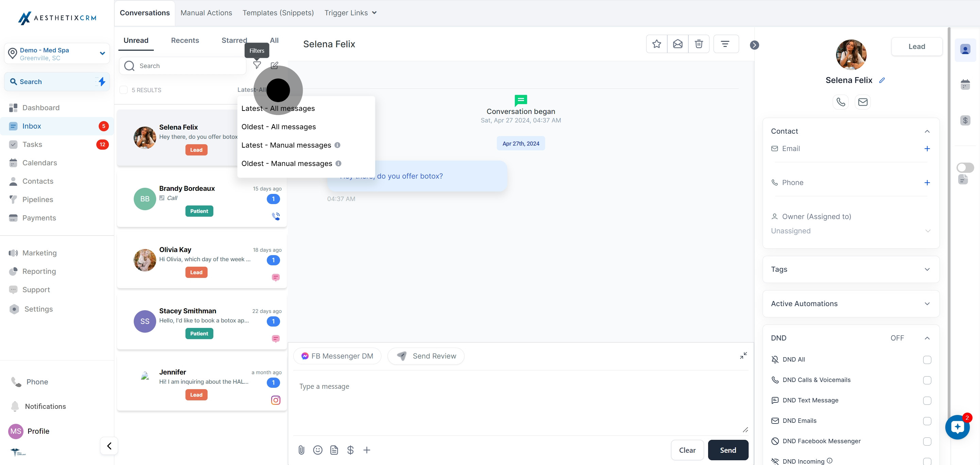This screenshot has height=465, width=980.
Task: Open the emoji picker
Action: (318, 450)
